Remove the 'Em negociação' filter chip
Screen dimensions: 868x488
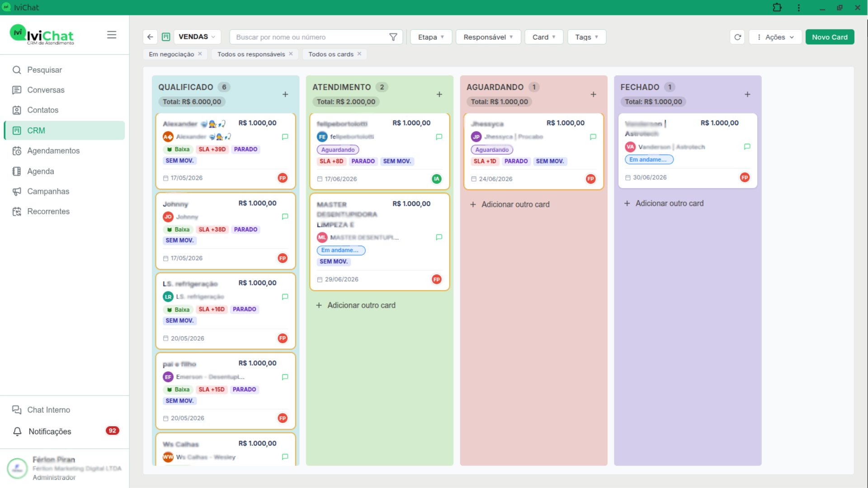[200, 54]
